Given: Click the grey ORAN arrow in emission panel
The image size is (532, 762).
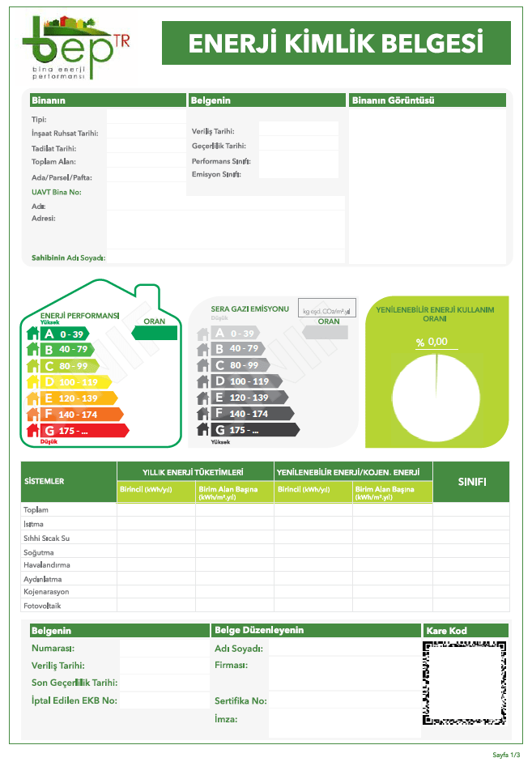Looking at the screenshot, I should (325, 332).
